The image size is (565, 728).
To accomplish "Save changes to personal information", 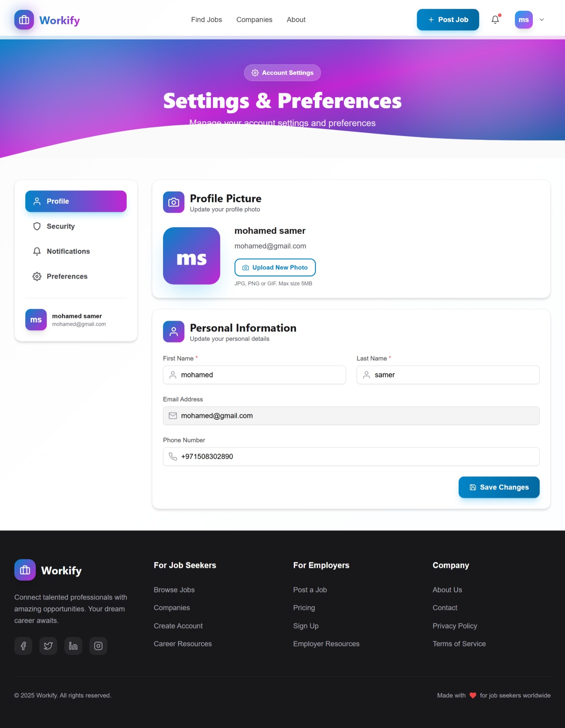I will [499, 487].
